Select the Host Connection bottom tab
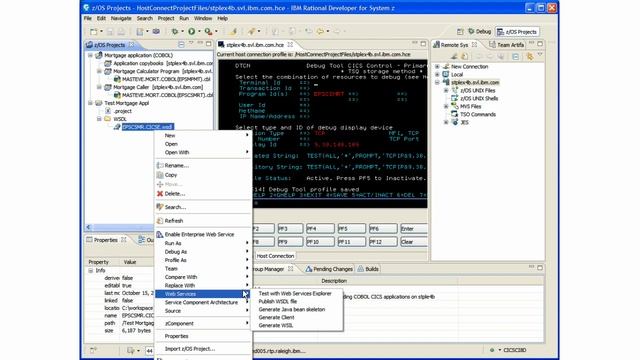Image resolution: width=640 pixels, height=360 pixels. 275,256
